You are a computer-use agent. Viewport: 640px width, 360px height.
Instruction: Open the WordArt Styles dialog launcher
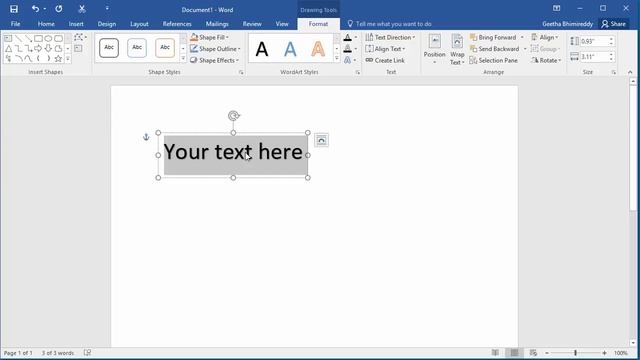358,72
